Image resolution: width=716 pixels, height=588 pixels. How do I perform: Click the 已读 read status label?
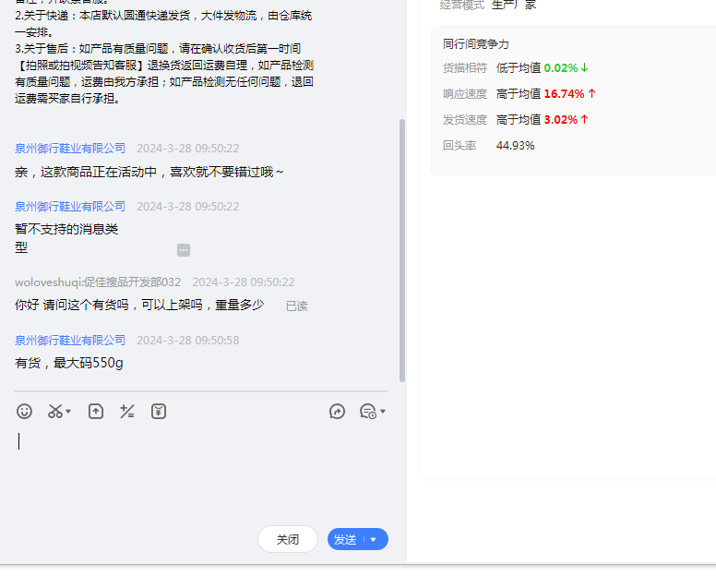[x=296, y=306]
